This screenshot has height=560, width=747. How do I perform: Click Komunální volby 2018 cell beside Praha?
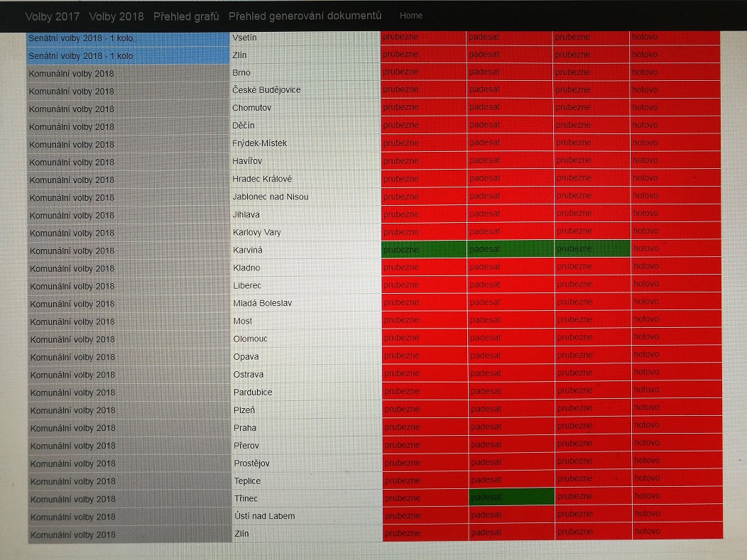129,429
